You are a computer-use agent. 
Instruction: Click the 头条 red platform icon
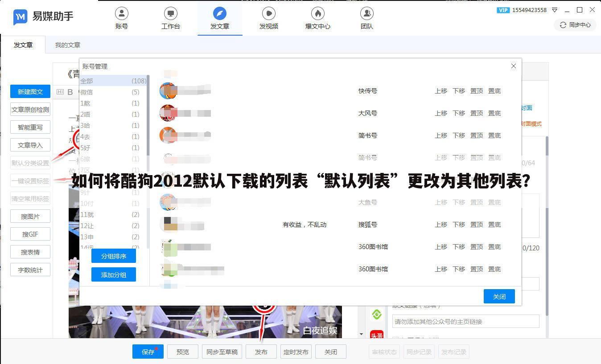(x=377, y=335)
